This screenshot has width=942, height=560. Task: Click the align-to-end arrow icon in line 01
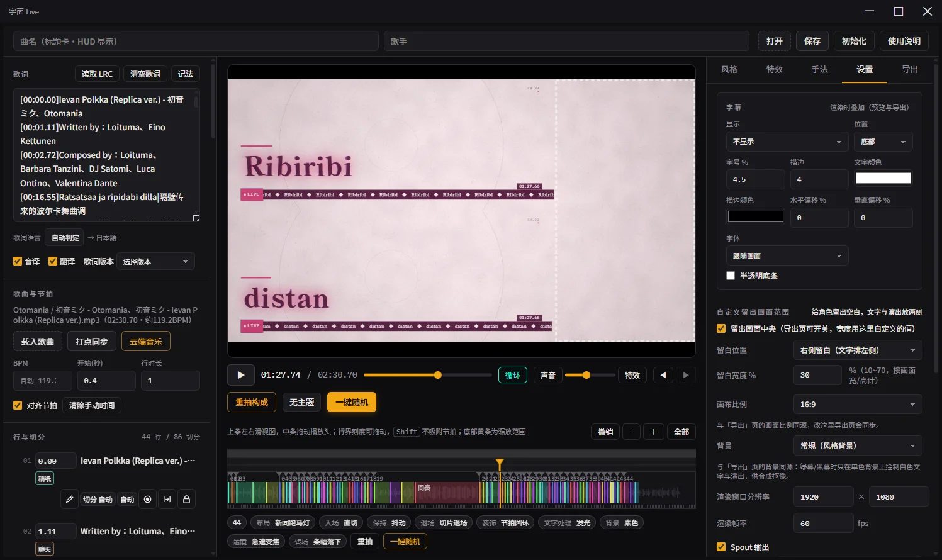pyautogui.click(x=167, y=499)
